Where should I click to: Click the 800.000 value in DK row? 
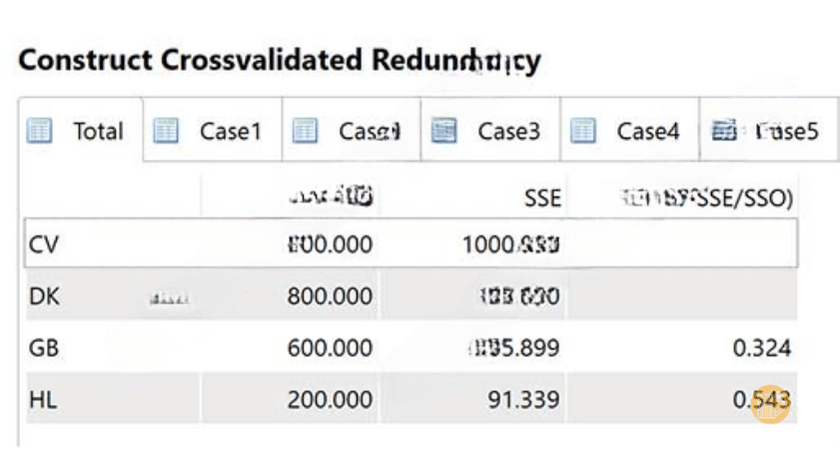[329, 296]
